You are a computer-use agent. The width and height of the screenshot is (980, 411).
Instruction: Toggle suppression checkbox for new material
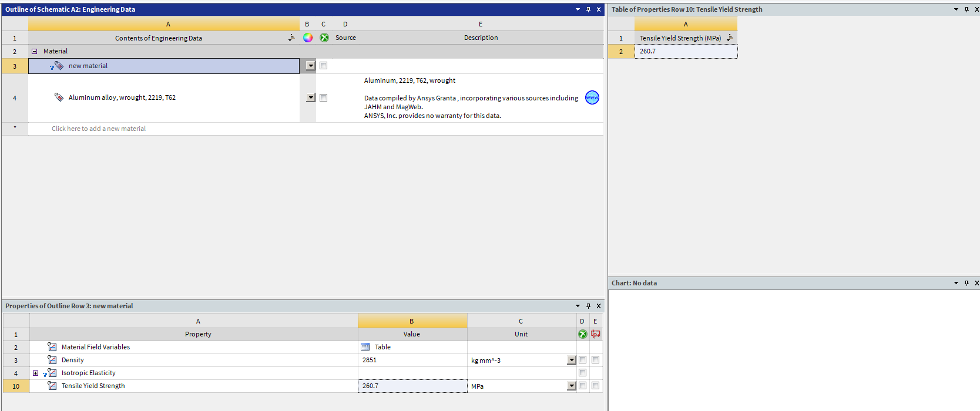tap(323, 66)
